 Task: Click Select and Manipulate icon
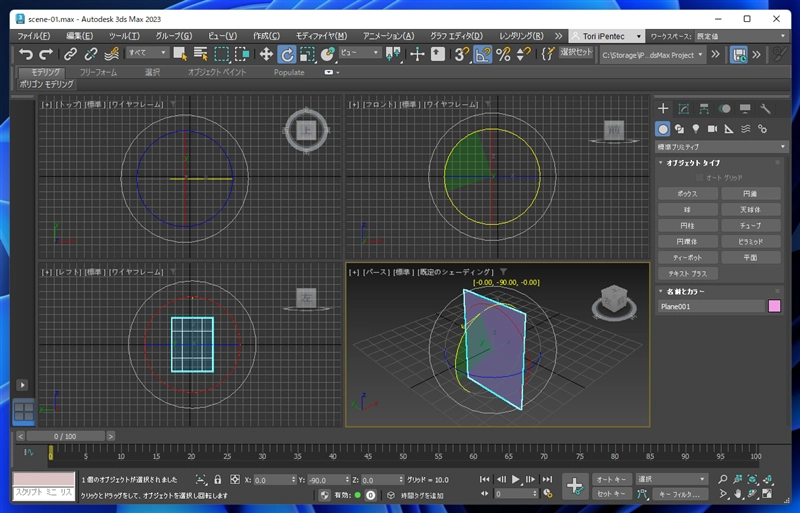click(417, 54)
